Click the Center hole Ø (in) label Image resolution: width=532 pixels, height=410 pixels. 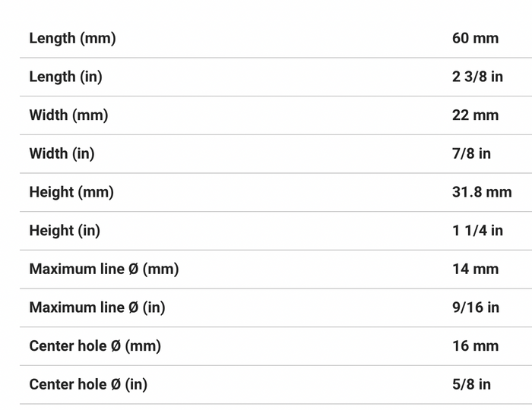[88, 385]
